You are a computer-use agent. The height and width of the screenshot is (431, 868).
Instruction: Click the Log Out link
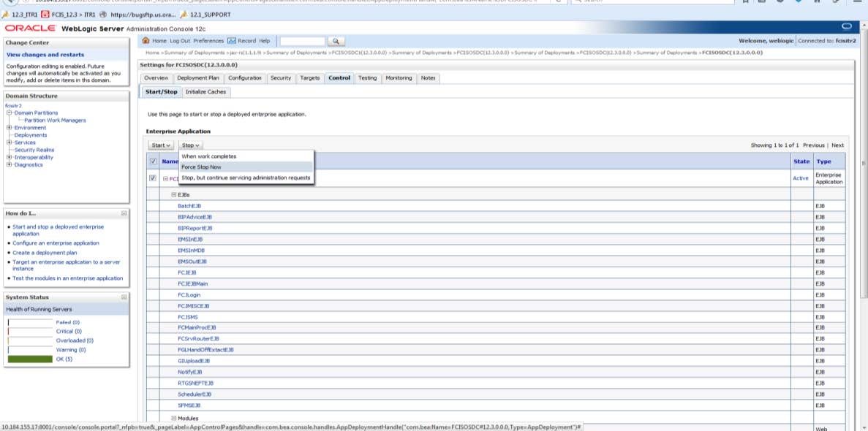180,41
